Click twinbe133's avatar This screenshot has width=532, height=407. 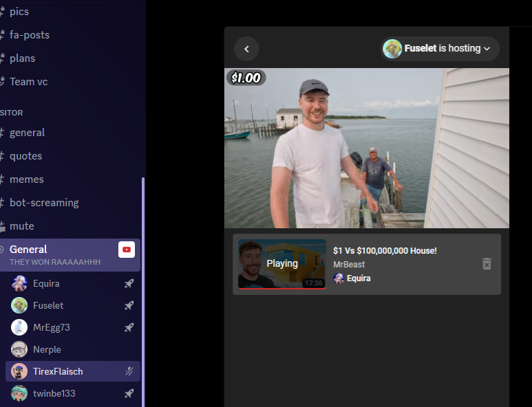19,393
